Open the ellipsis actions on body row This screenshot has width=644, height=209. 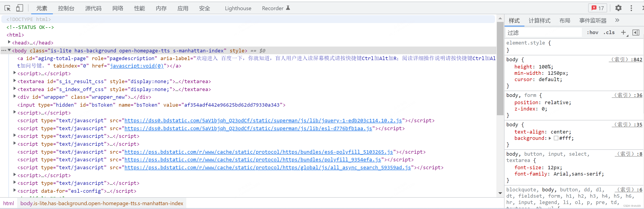click(4, 51)
